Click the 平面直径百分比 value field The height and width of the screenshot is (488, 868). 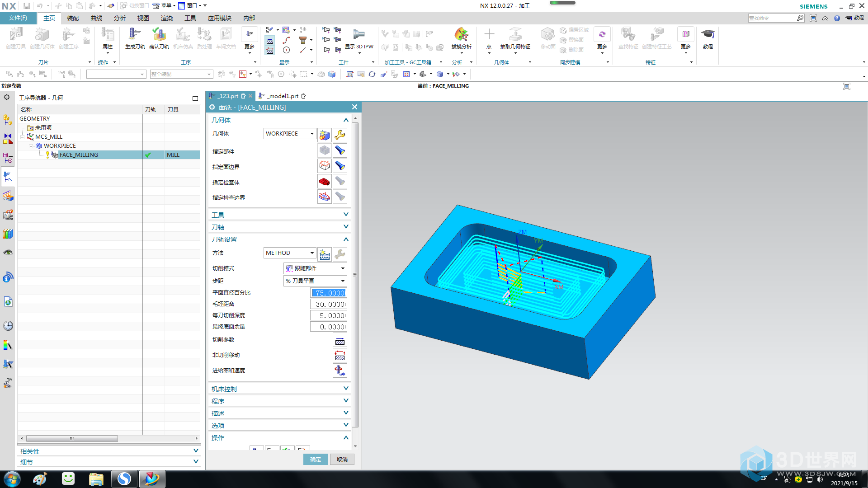(x=329, y=293)
